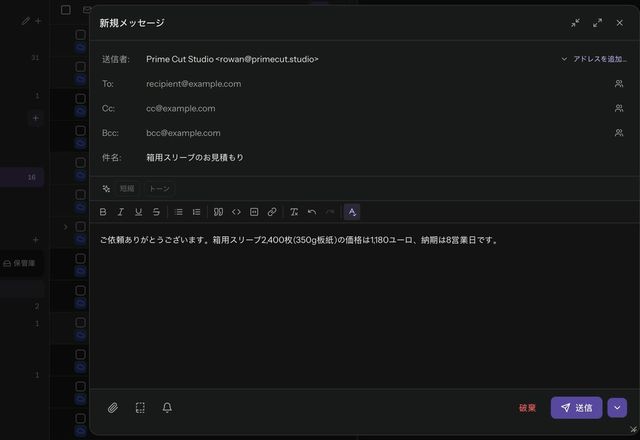
Task: Click the resize grip at window corner
Action: coord(633,429)
